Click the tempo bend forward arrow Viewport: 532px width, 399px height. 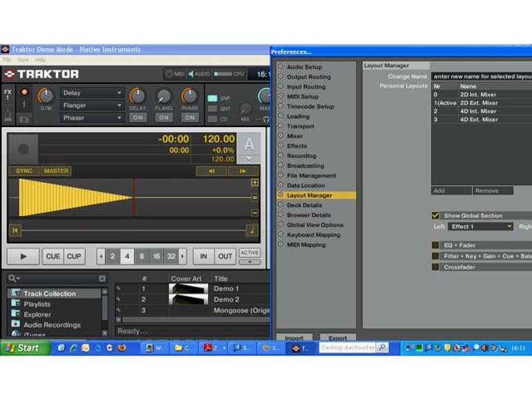click(x=243, y=171)
